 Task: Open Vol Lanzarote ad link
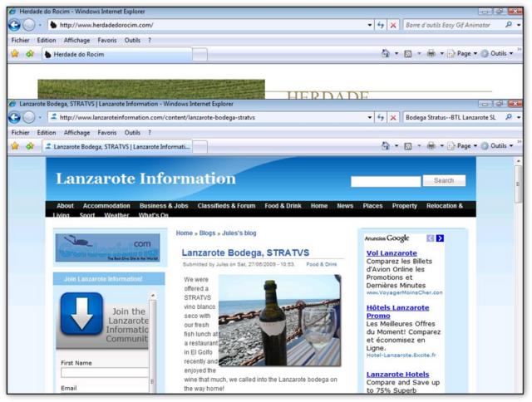(x=392, y=253)
